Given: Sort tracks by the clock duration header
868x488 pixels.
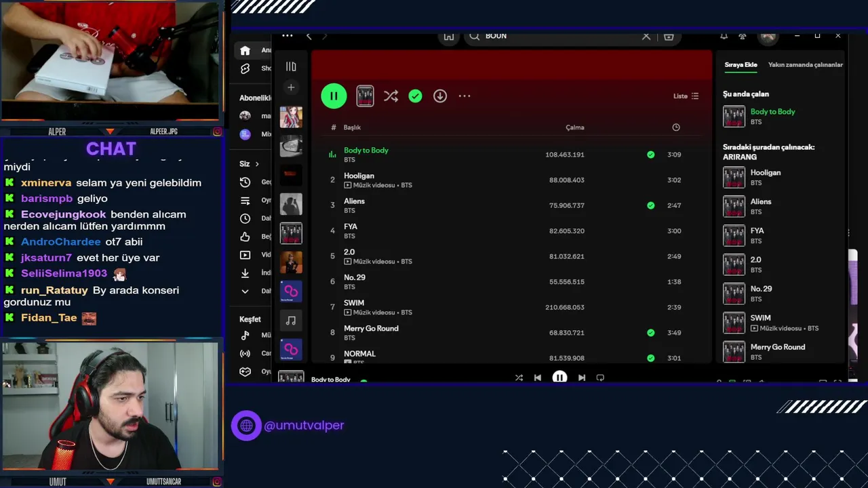Looking at the screenshot, I should click(676, 127).
